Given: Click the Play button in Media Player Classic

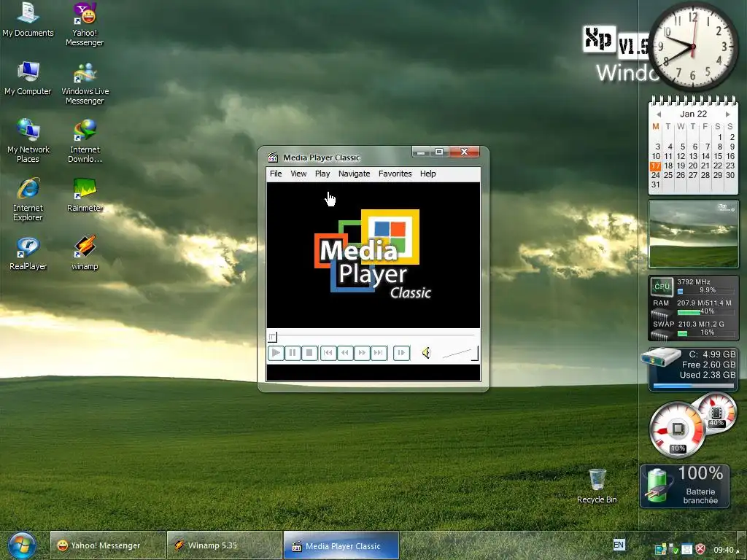Looking at the screenshot, I should [x=276, y=353].
